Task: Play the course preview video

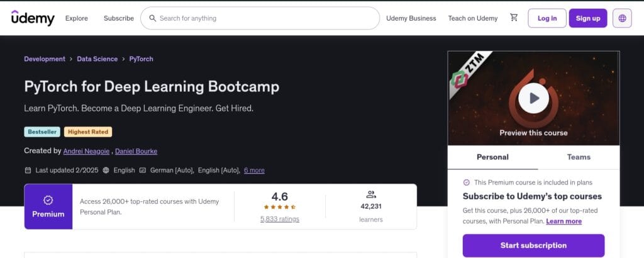Action: click(x=533, y=98)
